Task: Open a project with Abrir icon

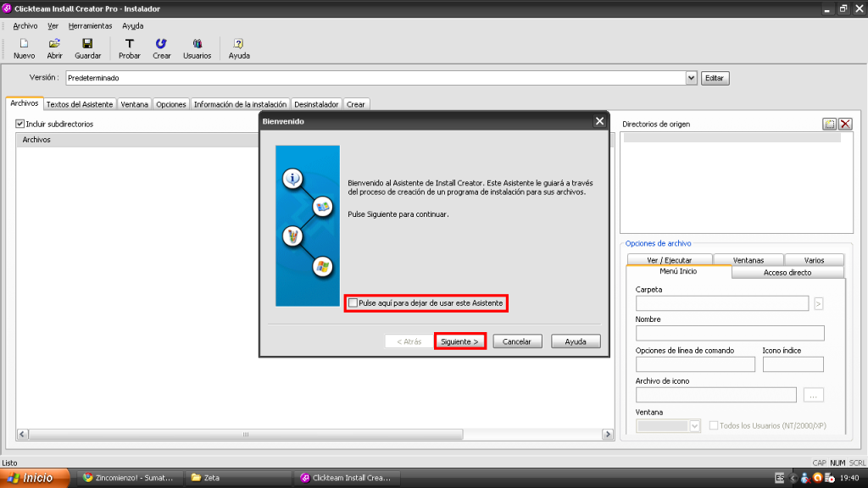Action: [54, 48]
